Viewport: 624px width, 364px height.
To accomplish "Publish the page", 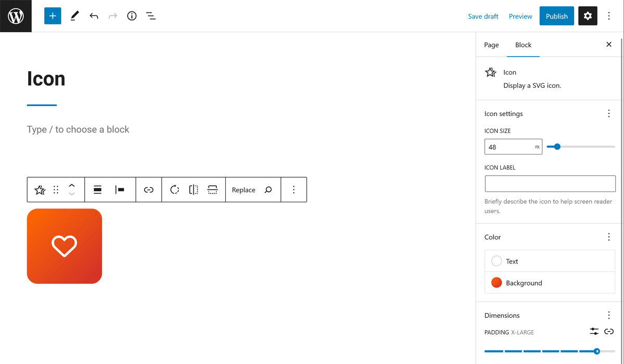I will coord(557,16).
